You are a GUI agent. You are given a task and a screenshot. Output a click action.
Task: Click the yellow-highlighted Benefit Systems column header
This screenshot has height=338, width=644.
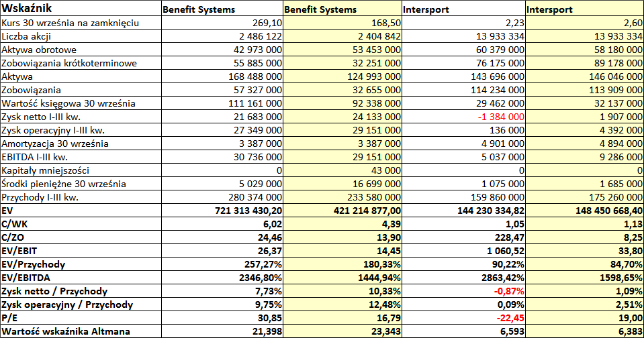[342, 8]
